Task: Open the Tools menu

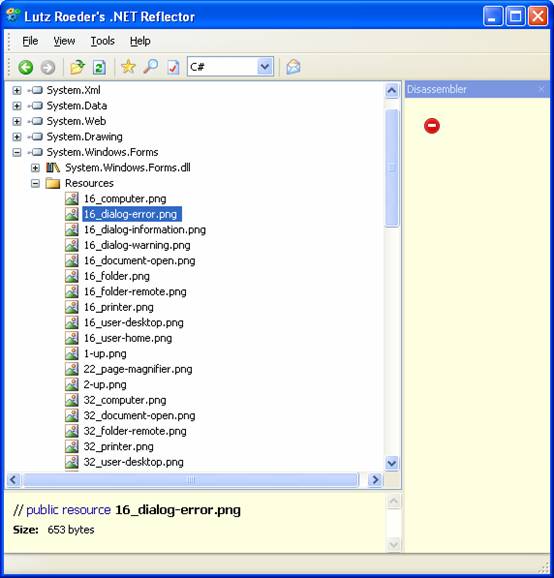Action: 102,41
